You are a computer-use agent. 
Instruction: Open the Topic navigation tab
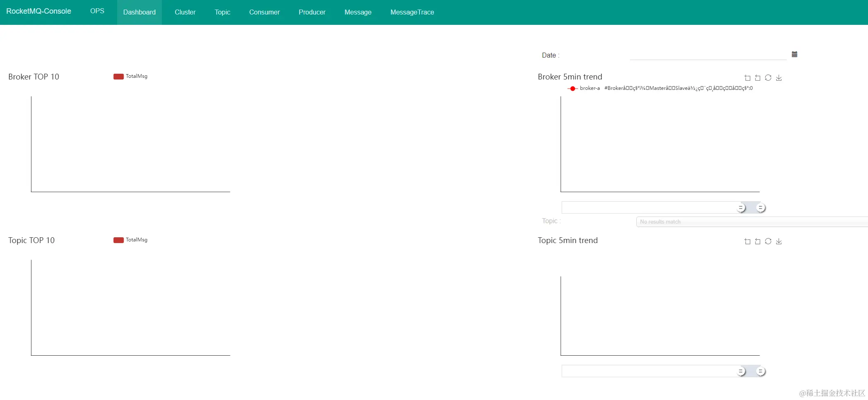[222, 12]
